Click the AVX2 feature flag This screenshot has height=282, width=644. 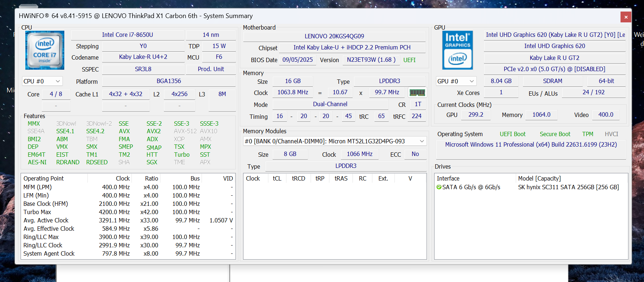click(x=154, y=131)
